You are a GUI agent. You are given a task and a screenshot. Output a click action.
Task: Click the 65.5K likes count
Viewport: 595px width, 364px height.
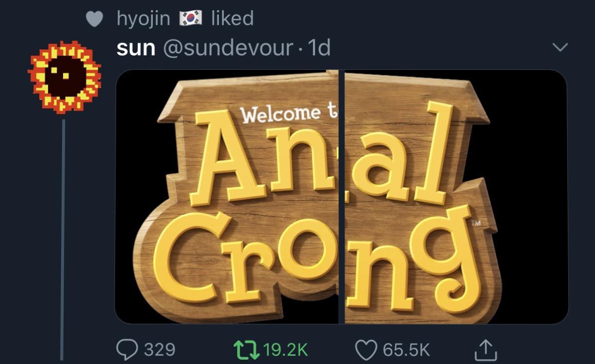pyautogui.click(x=406, y=349)
